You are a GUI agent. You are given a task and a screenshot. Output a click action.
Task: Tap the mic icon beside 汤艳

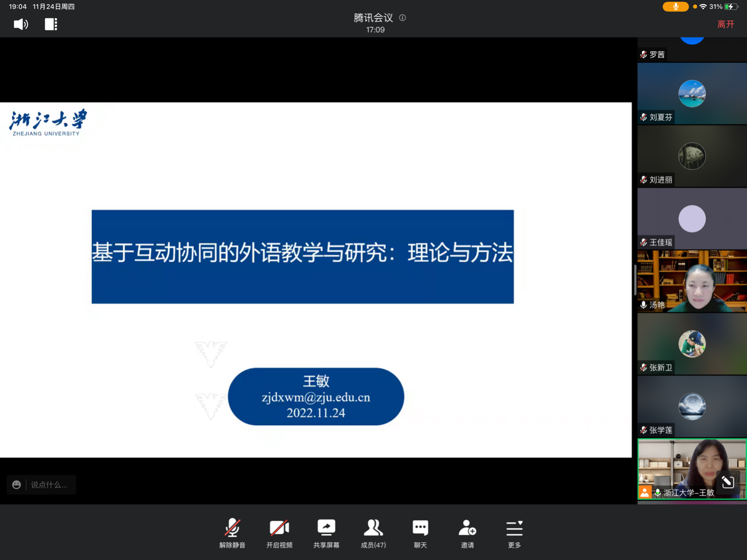(644, 305)
